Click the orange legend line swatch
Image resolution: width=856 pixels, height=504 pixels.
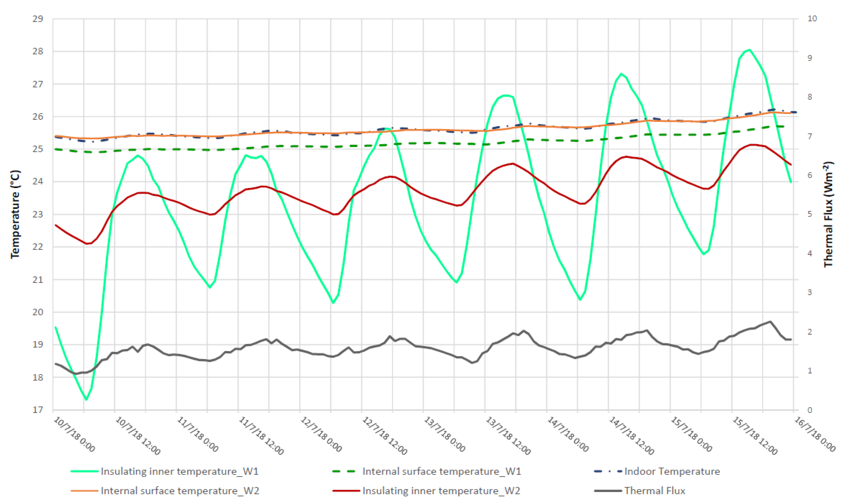[85, 491]
